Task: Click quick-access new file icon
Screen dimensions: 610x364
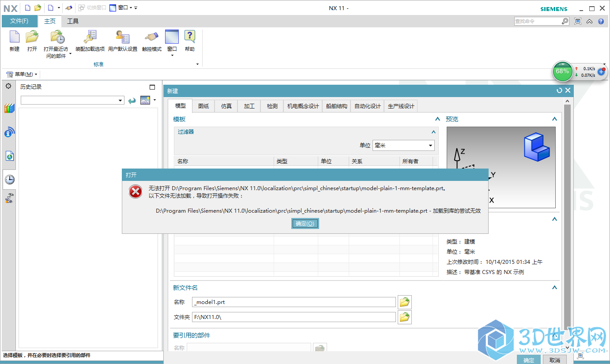Action: (27, 8)
